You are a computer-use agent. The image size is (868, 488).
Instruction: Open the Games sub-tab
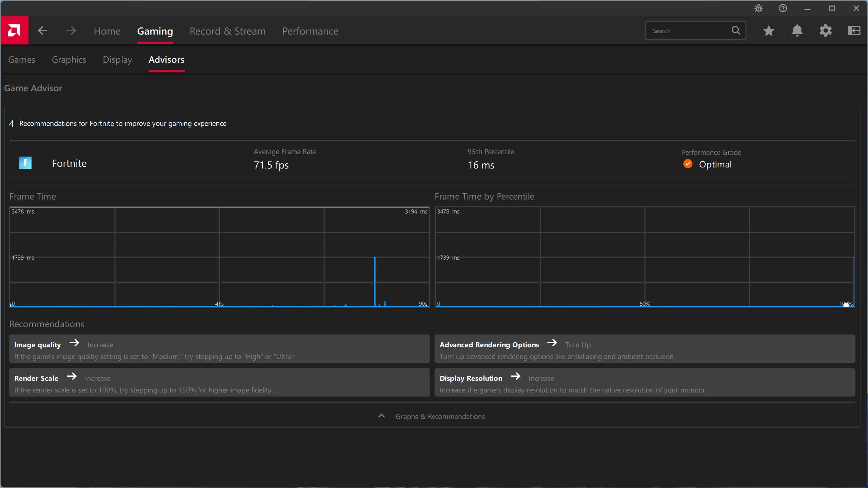[x=21, y=60]
